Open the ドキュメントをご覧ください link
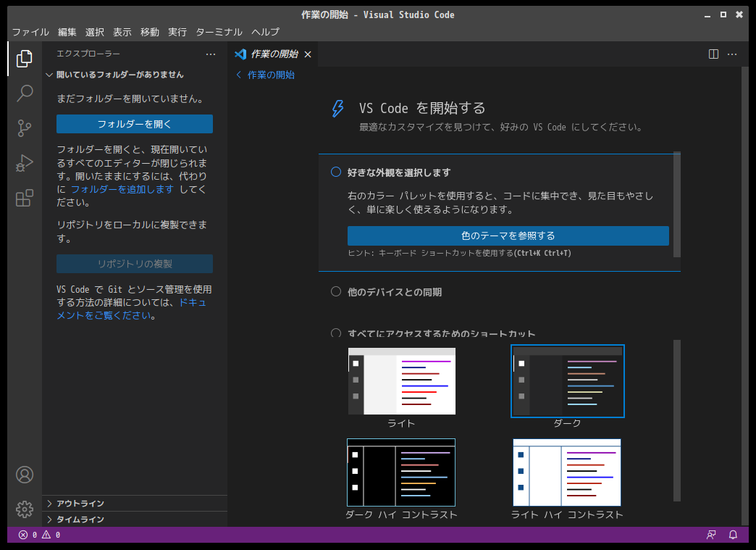 (130, 309)
